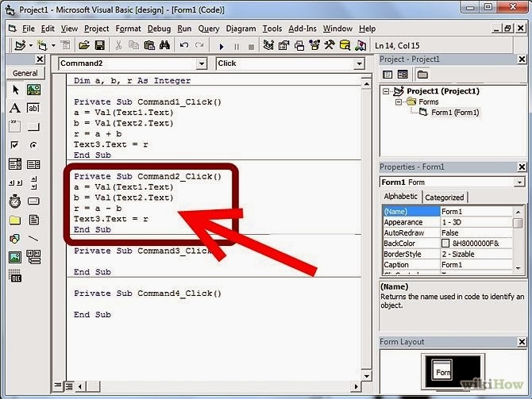
Task: Select the Frame control tool
Action: click(x=15, y=127)
